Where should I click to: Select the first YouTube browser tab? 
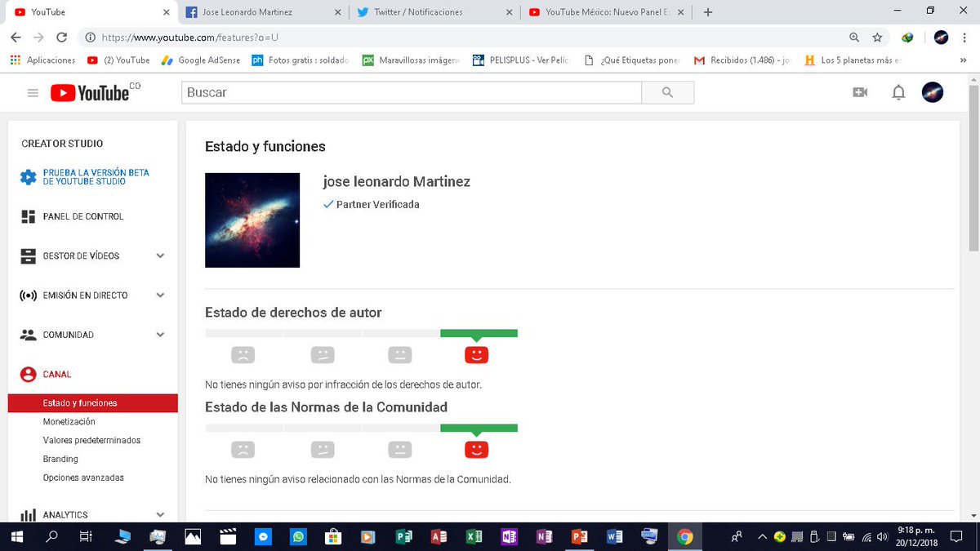click(91, 12)
